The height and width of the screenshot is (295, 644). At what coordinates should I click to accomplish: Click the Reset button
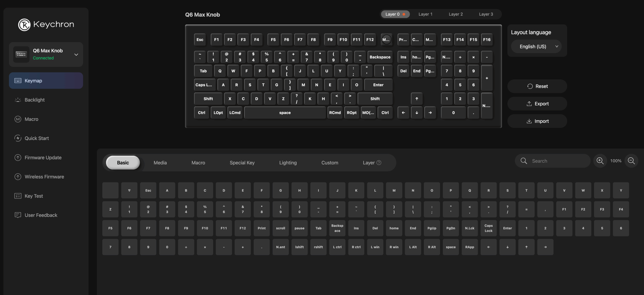(537, 86)
